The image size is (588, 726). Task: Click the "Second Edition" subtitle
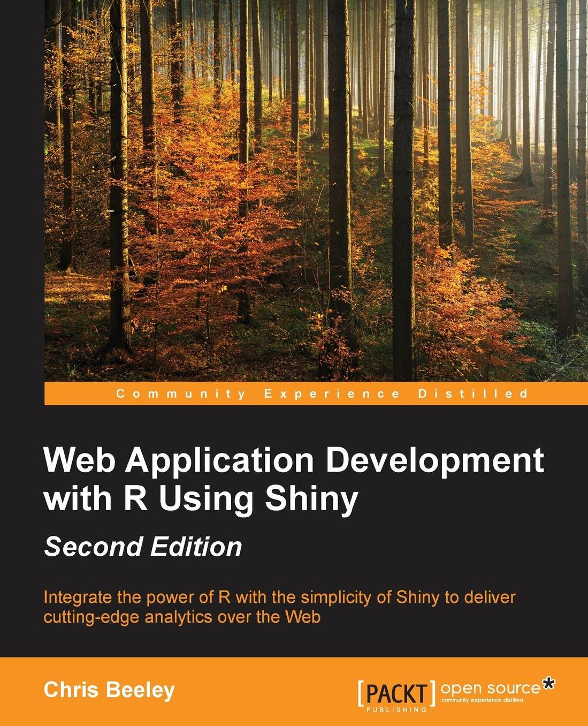point(143,547)
